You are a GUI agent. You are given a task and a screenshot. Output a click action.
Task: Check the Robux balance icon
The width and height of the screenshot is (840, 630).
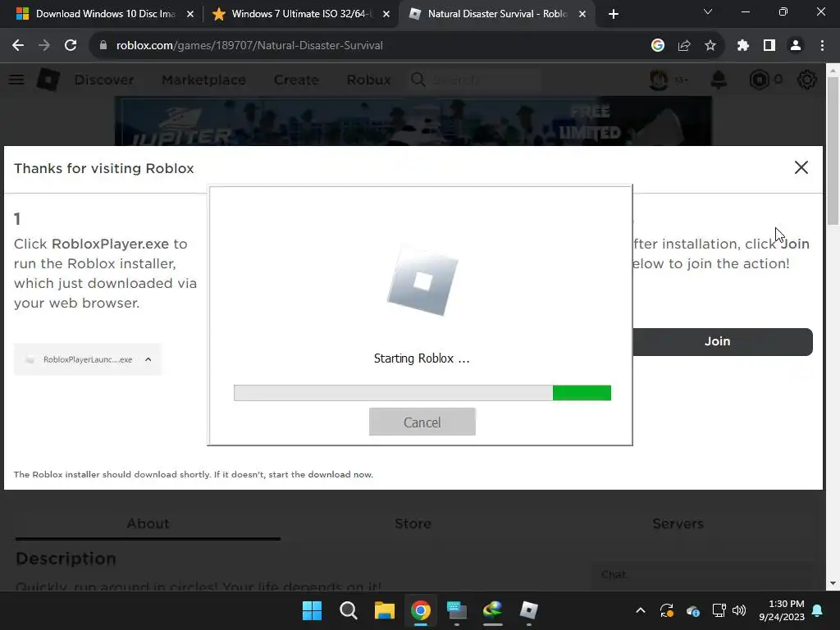[759, 80]
